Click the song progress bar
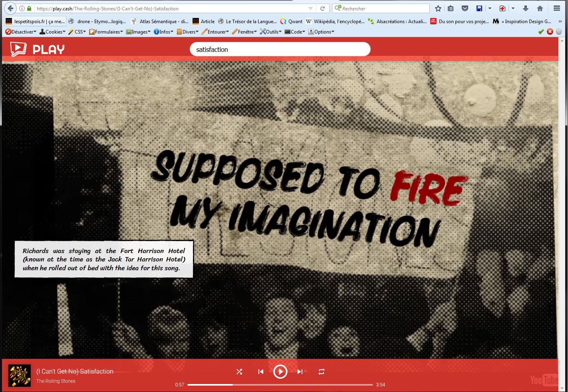The height and width of the screenshot is (392, 568). [x=280, y=385]
